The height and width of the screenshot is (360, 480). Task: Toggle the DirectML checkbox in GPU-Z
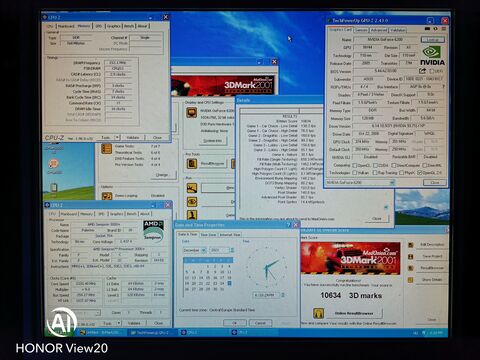pyautogui.click(x=425, y=165)
